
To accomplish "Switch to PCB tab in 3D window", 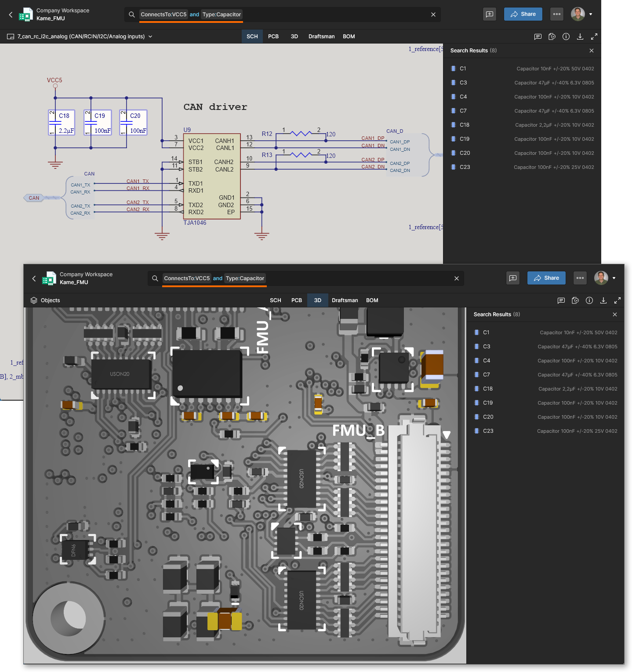I will pyautogui.click(x=297, y=300).
